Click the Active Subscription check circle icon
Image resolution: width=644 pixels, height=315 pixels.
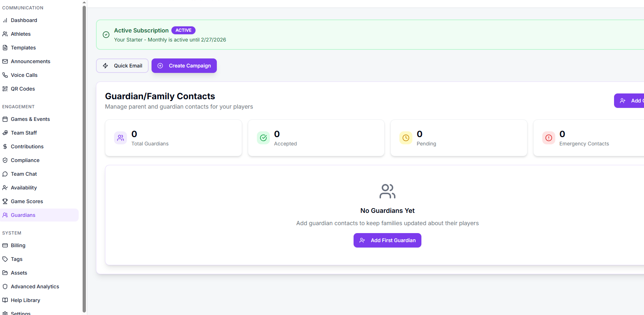pyautogui.click(x=106, y=35)
